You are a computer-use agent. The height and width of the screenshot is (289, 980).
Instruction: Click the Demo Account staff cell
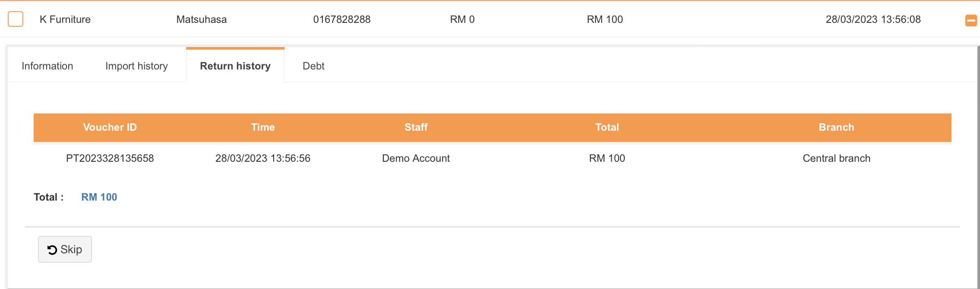click(x=416, y=158)
